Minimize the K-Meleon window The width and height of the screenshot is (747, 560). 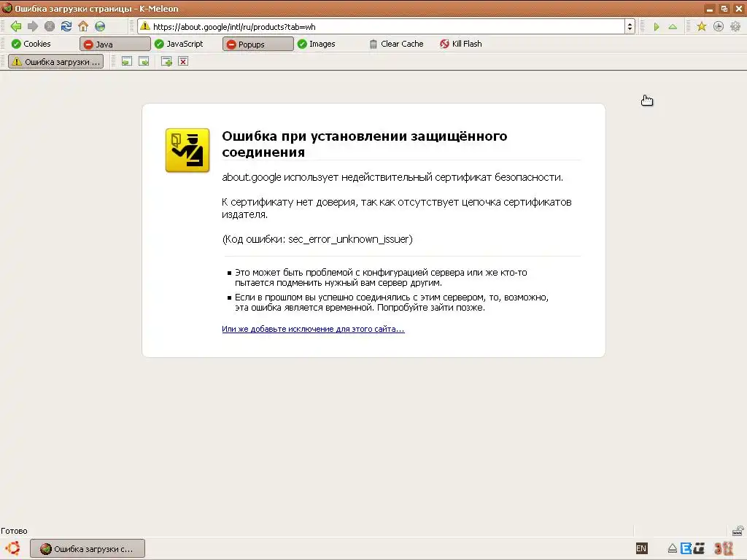709,9
